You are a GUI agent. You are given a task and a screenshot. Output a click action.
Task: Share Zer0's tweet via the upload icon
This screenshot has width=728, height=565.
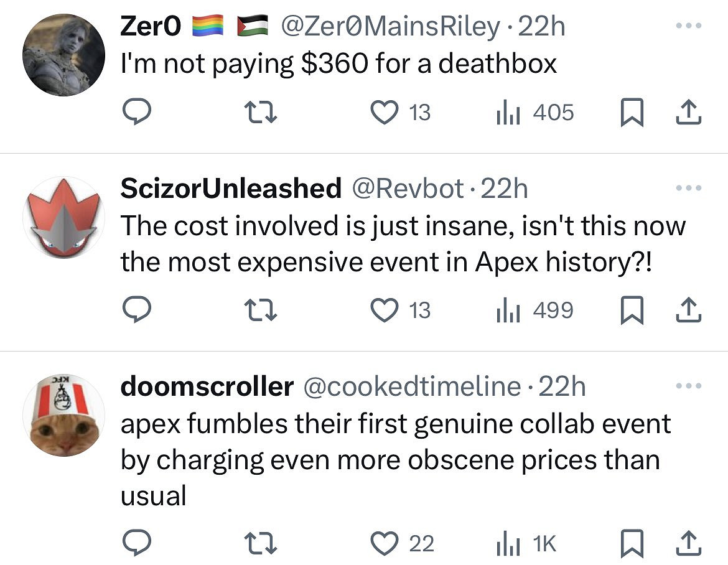(688, 112)
